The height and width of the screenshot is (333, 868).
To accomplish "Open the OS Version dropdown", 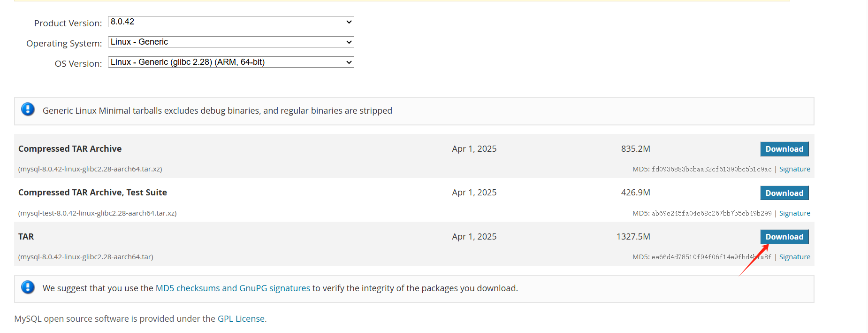I will coord(231,62).
